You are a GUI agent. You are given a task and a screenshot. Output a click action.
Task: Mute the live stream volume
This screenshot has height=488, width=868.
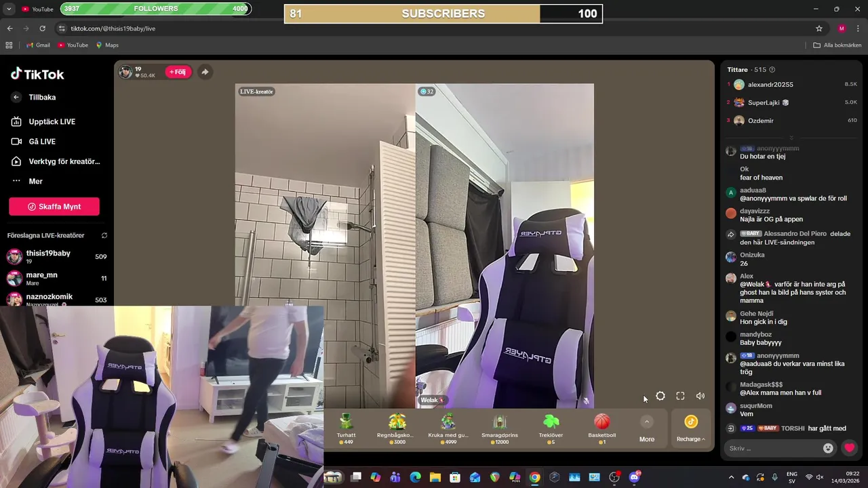click(x=701, y=396)
